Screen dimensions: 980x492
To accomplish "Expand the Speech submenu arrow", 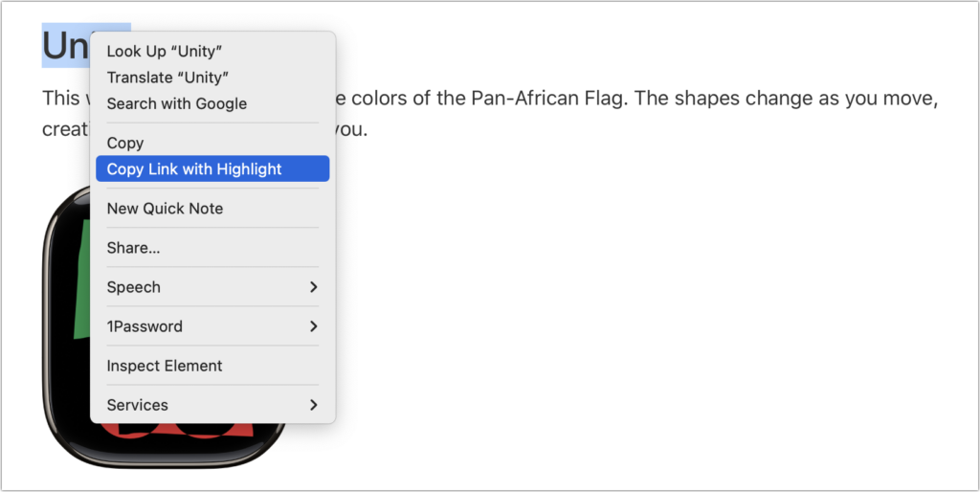I will pos(314,287).
